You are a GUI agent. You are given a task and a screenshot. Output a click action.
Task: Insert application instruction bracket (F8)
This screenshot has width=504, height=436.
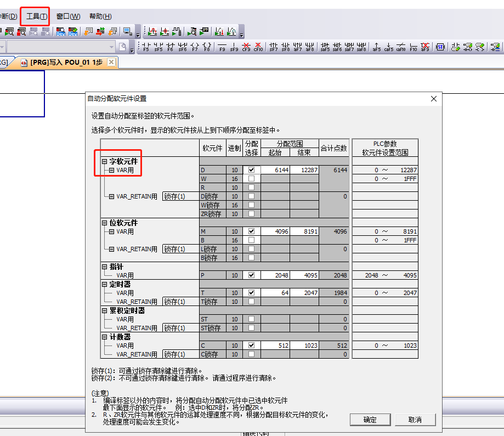(x=207, y=47)
